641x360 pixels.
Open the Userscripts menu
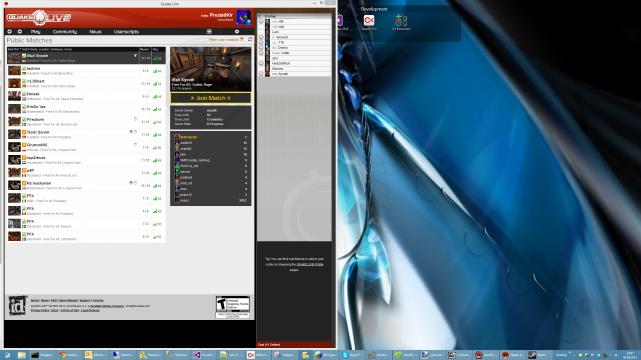point(126,31)
